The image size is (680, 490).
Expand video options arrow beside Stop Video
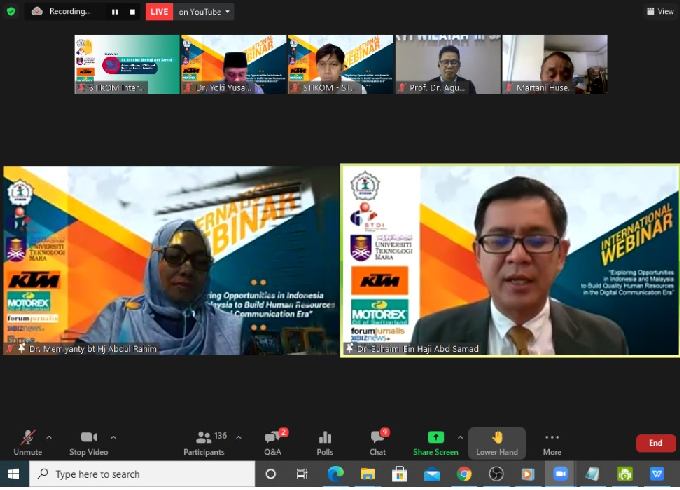(x=113, y=437)
